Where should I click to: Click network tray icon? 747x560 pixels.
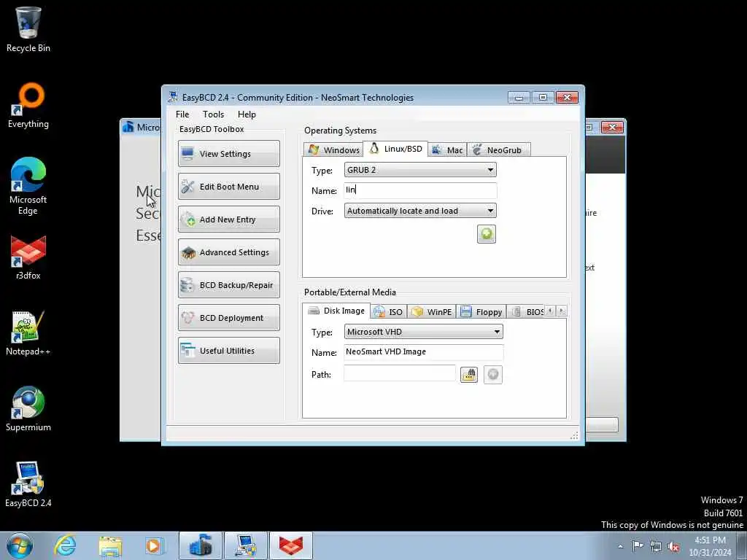click(x=656, y=546)
